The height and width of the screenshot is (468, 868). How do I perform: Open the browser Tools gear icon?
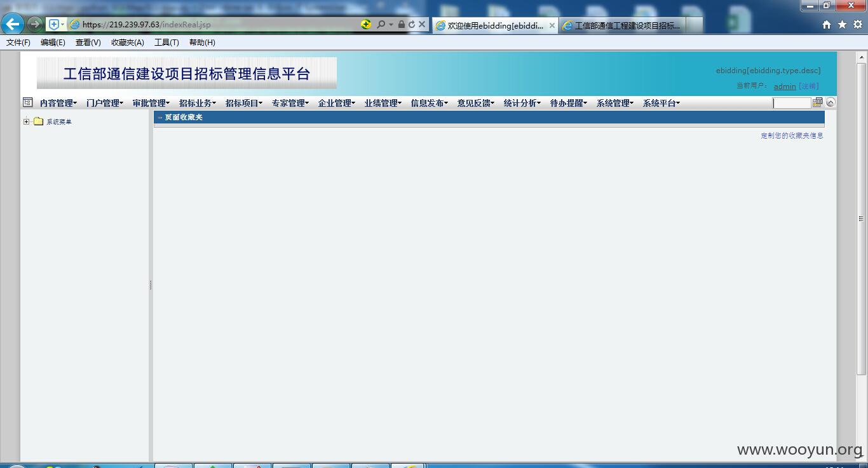click(857, 24)
